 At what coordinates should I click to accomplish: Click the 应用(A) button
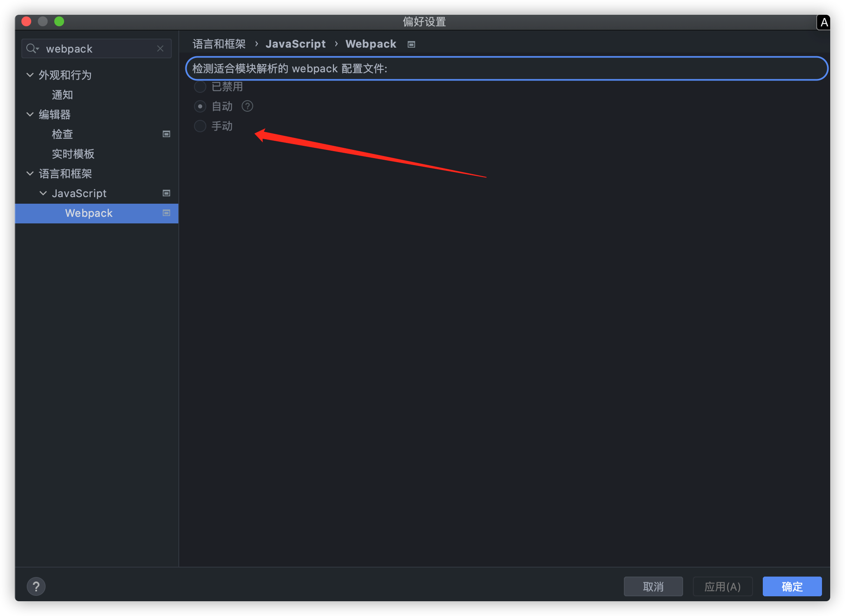click(x=723, y=586)
